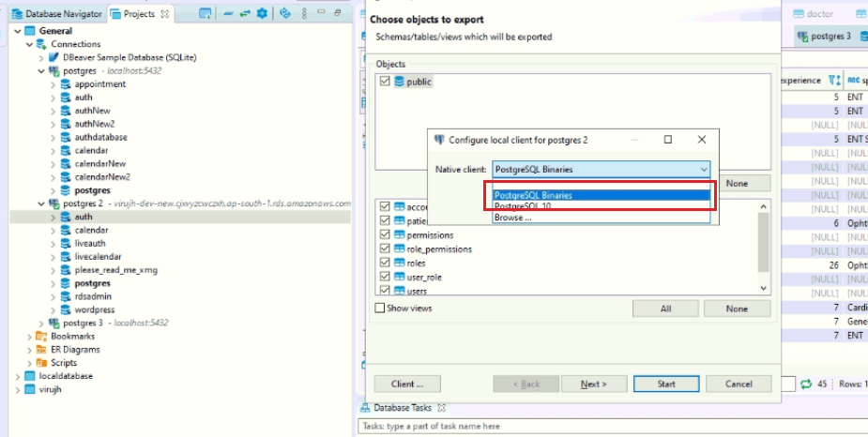Viewport: 868px width, 437px height.
Task: Click the create new item icon in Projects toolbar
Action: (x=205, y=14)
